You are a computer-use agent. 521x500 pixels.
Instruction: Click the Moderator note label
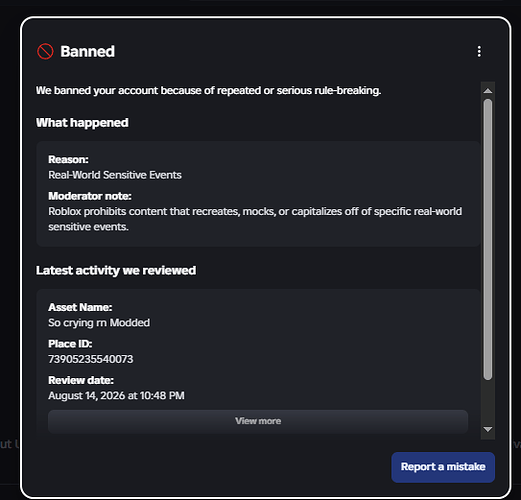click(x=90, y=196)
